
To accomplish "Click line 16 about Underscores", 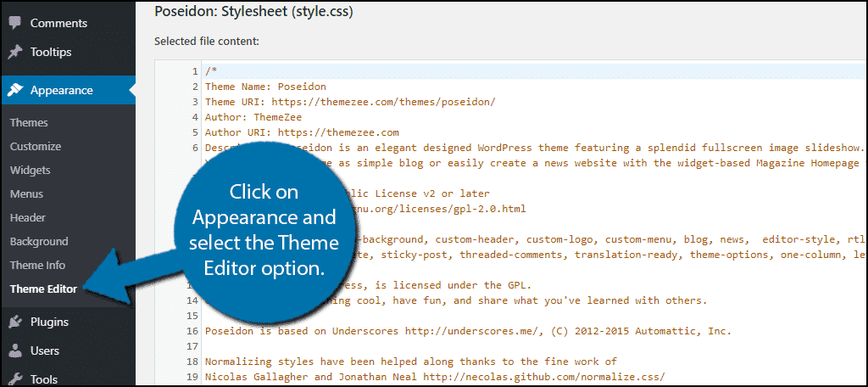I will 468,332.
